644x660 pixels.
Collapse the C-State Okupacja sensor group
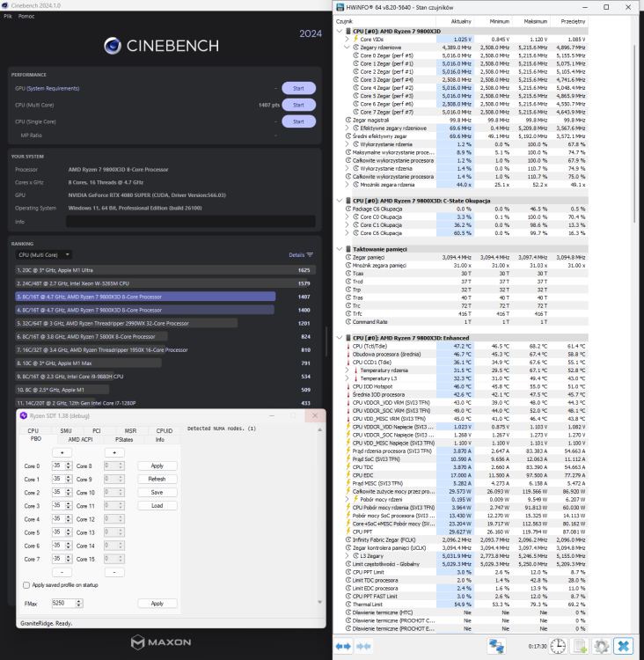point(341,200)
